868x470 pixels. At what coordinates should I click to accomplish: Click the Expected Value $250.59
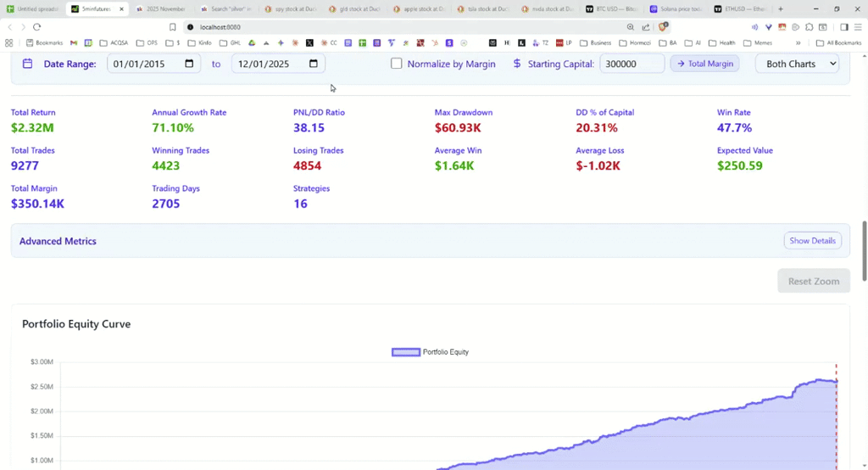point(739,165)
